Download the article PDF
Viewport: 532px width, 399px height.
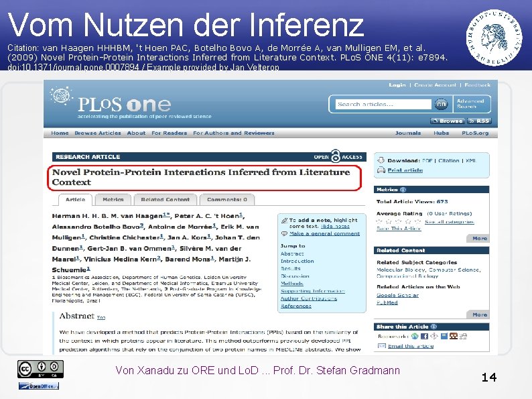point(427,160)
